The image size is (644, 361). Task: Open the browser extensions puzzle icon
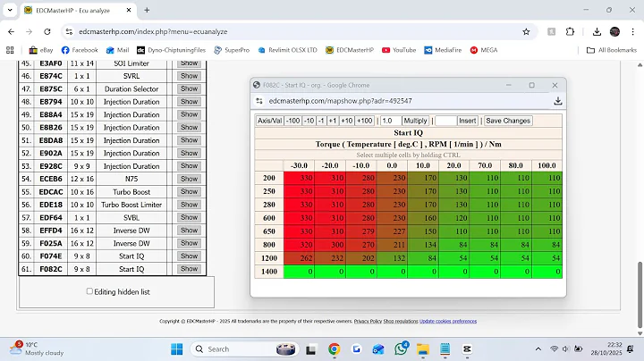[x=570, y=31]
